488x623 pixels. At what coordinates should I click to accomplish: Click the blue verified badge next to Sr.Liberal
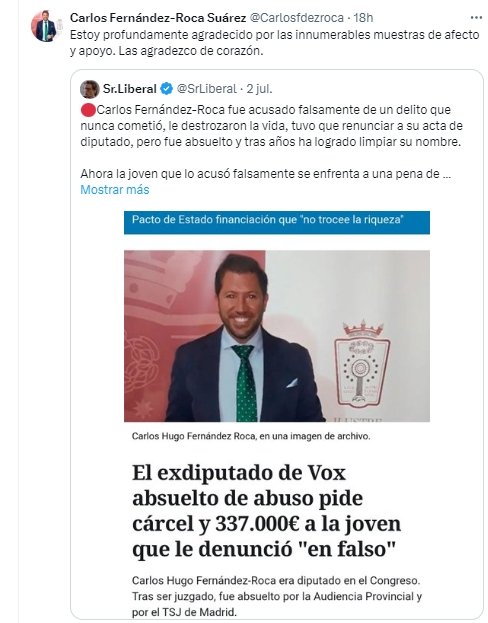166,89
